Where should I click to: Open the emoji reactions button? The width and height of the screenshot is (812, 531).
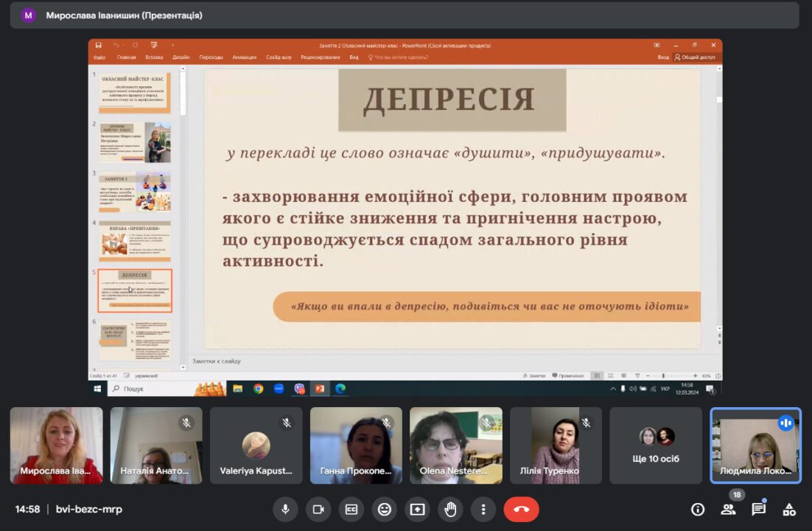click(x=384, y=509)
